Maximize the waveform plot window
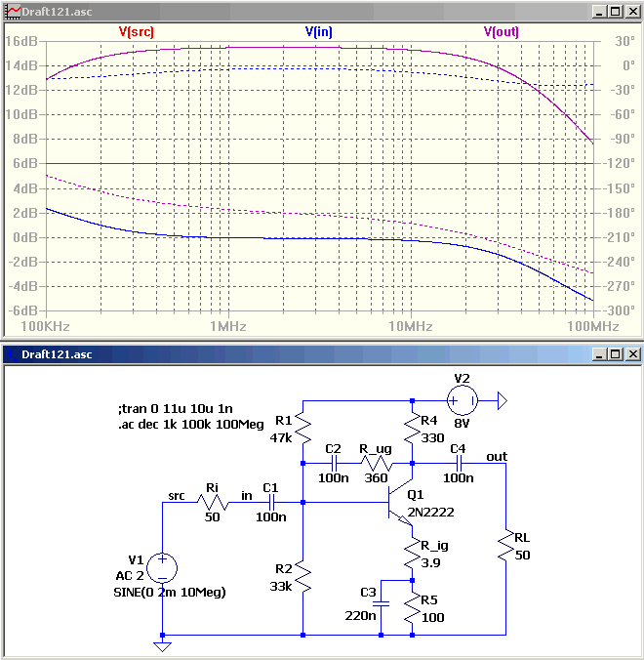This screenshot has height=660, width=644. 616,12
